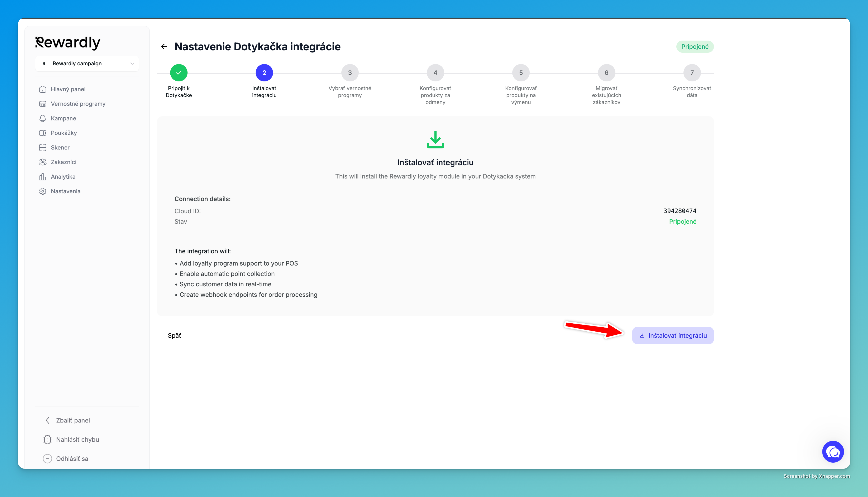Click the Inštalovať integráciu button
Screen dimensions: 868x497
[672, 335]
